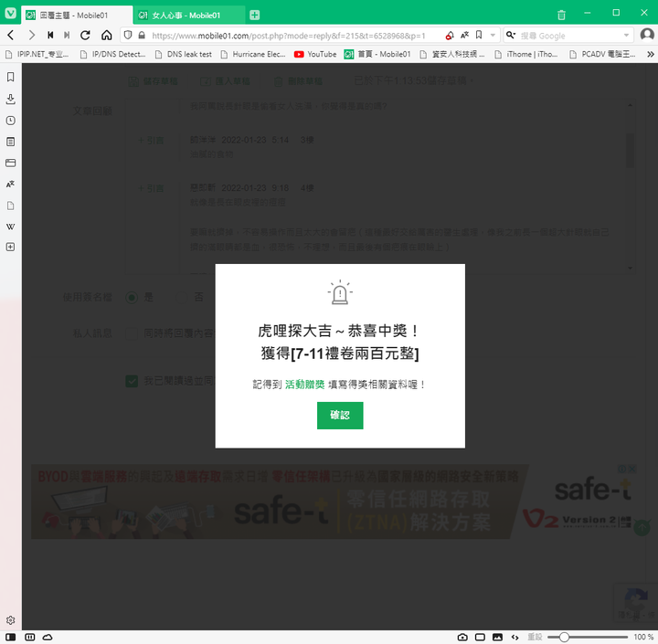Open DNS leak test bookmark
Image resolution: width=658 pixels, height=644 pixels.
tap(184, 54)
